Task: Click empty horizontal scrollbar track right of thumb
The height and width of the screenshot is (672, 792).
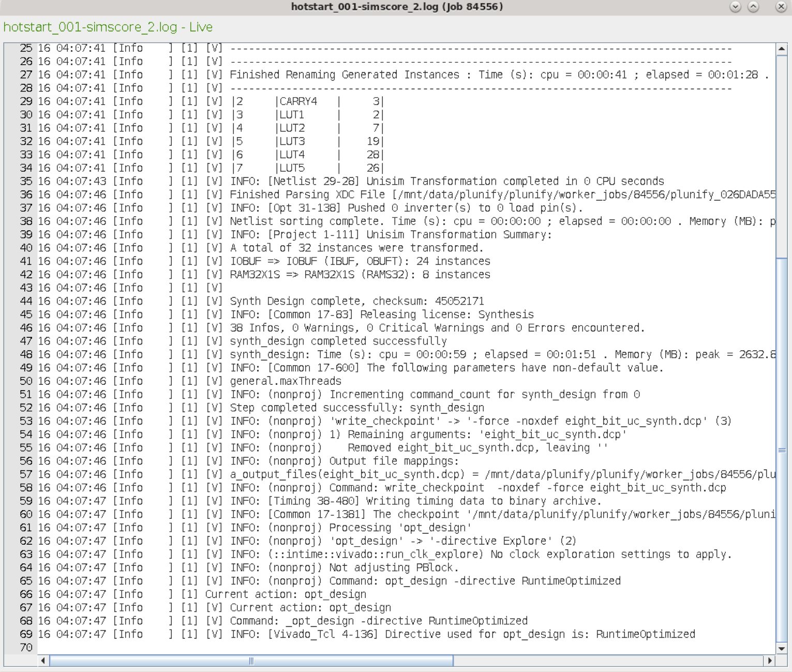Action: pos(608,661)
